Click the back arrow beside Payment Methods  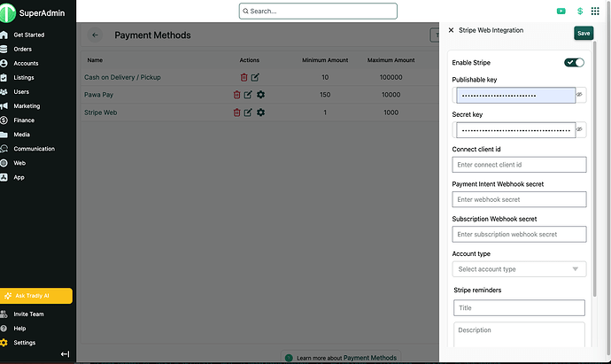point(95,35)
